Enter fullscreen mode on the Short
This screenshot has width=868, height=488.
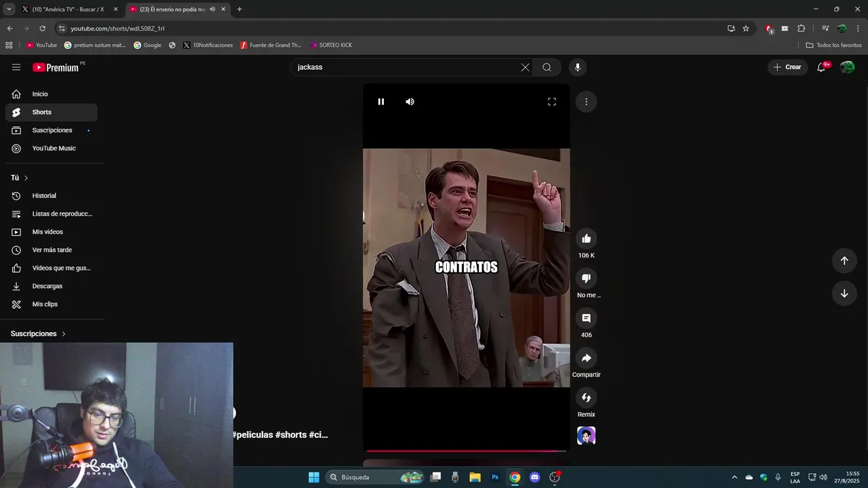pyautogui.click(x=552, y=102)
